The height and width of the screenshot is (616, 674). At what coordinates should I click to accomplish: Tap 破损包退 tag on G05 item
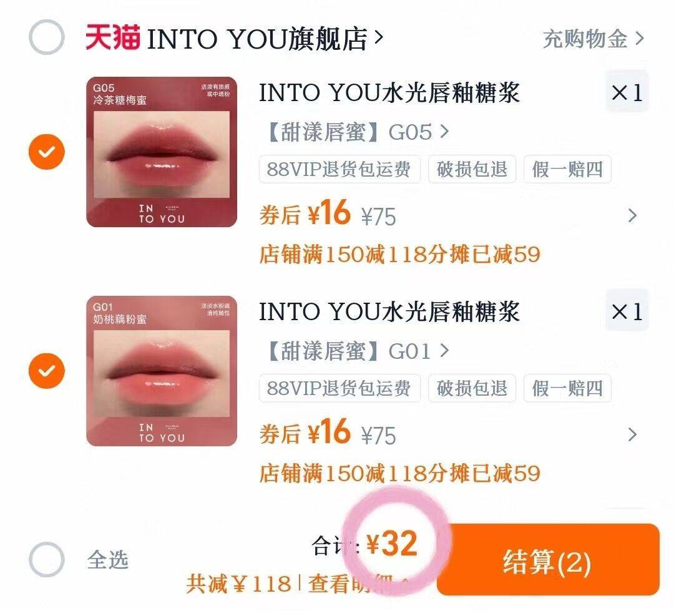[472, 169]
